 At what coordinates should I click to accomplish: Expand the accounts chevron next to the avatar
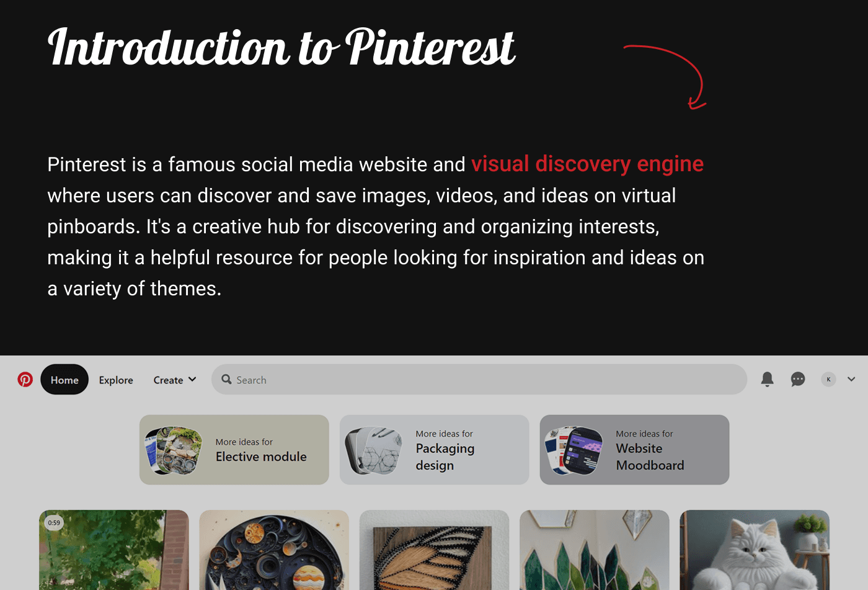[851, 379]
